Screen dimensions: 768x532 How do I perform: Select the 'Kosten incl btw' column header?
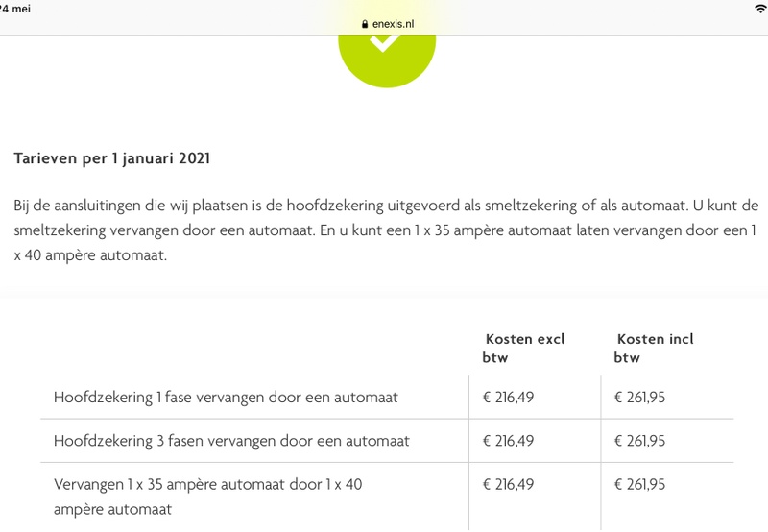tap(655, 348)
